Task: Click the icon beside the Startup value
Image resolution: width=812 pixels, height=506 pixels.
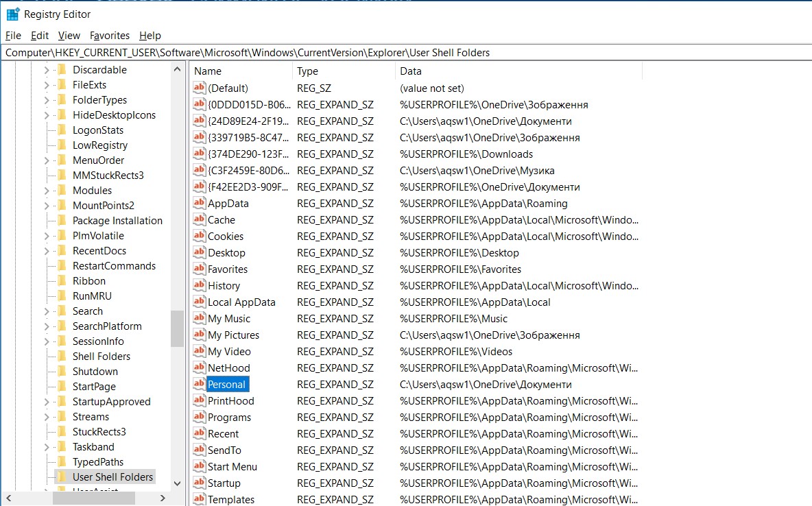Action: [x=200, y=483]
